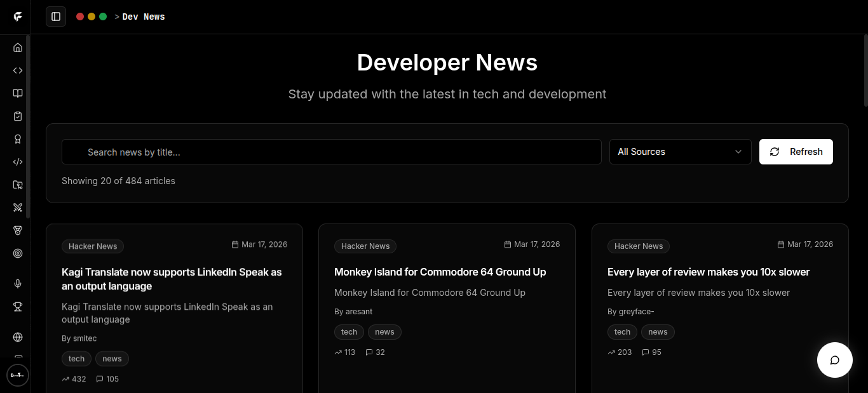Open the folder icon in sidebar
The width and height of the screenshot is (868, 393).
coord(18,185)
